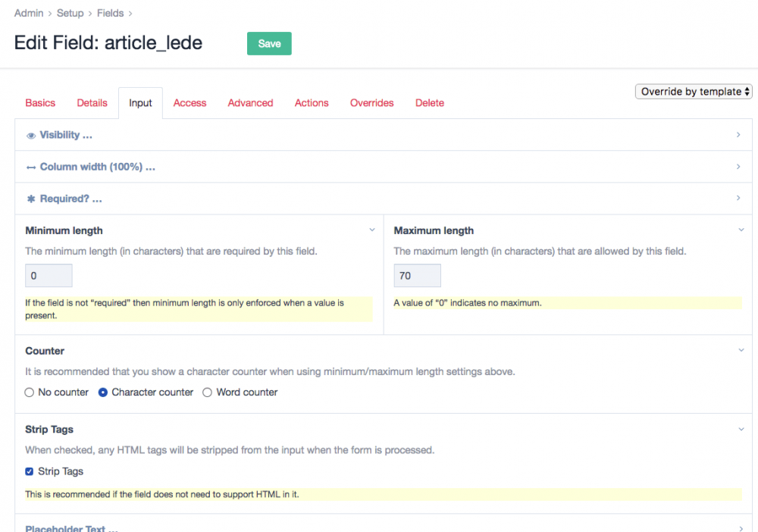Select the No counter radio option

coord(30,393)
